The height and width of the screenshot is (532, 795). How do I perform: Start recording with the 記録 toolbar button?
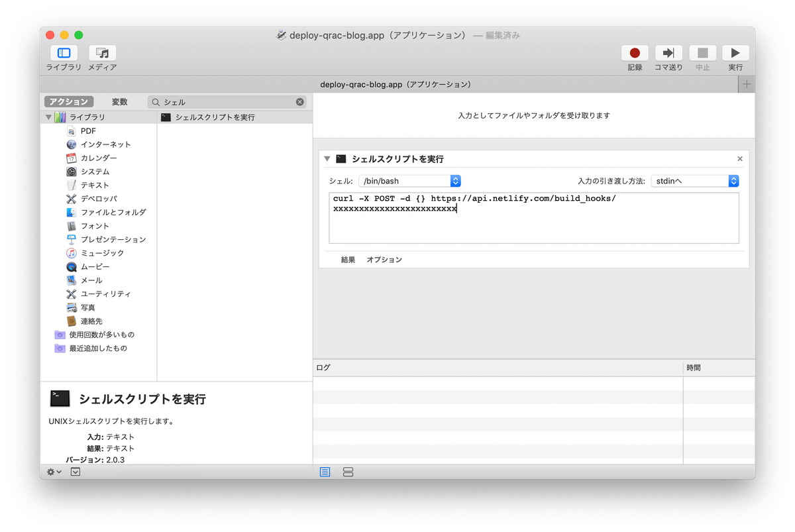[634, 52]
